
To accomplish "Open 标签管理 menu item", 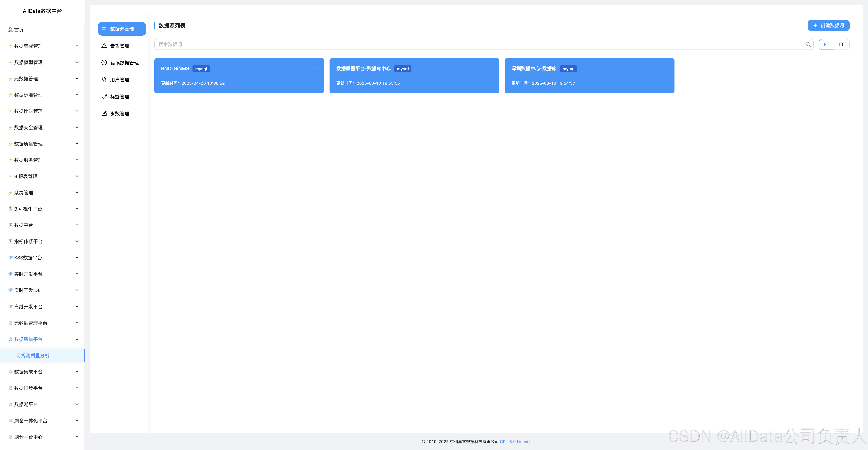I will [x=122, y=97].
